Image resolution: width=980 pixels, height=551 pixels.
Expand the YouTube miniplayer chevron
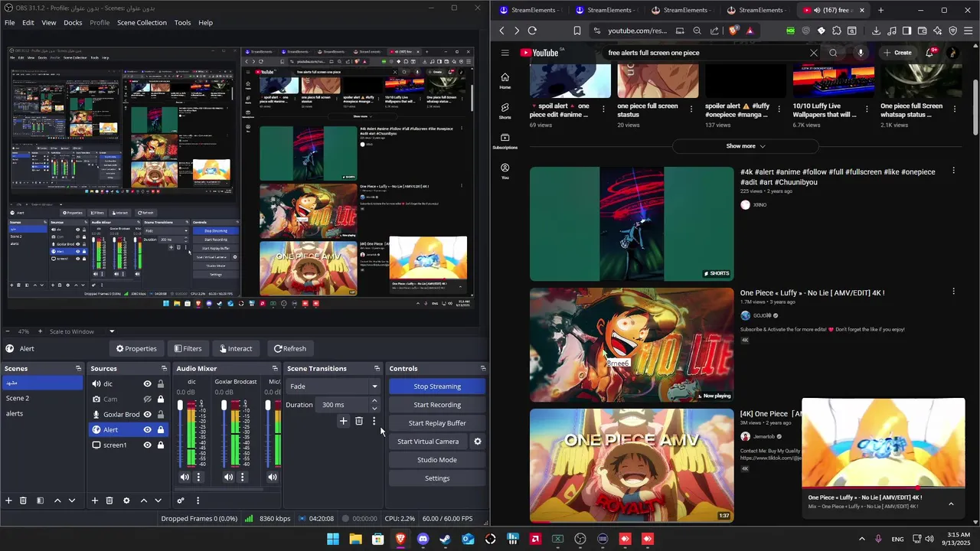tap(951, 504)
